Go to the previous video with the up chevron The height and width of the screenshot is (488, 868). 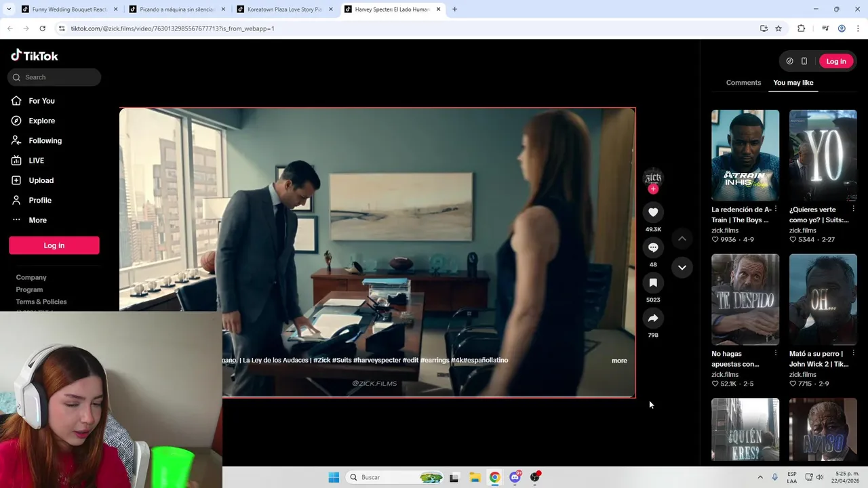pyautogui.click(x=682, y=239)
